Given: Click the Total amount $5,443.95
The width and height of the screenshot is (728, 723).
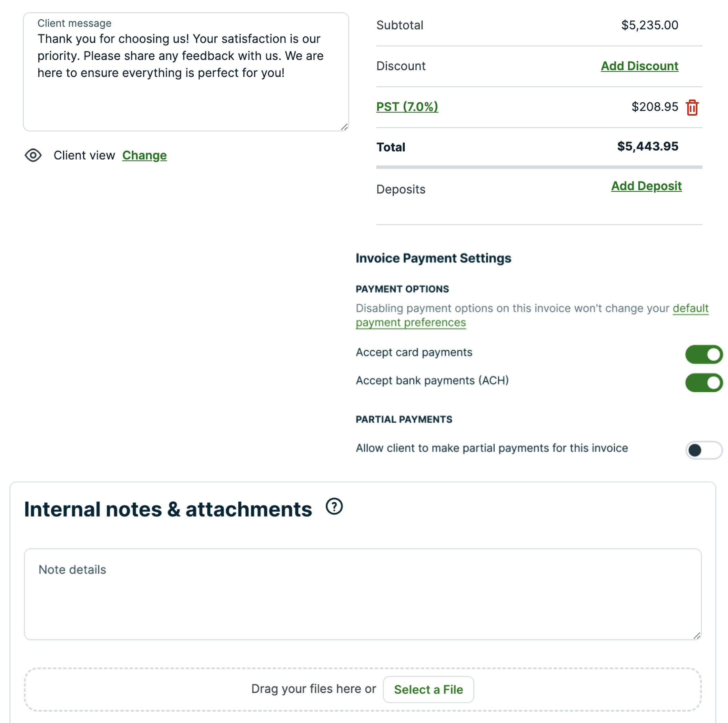Looking at the screenshot, I should click(x=647, y=146).
